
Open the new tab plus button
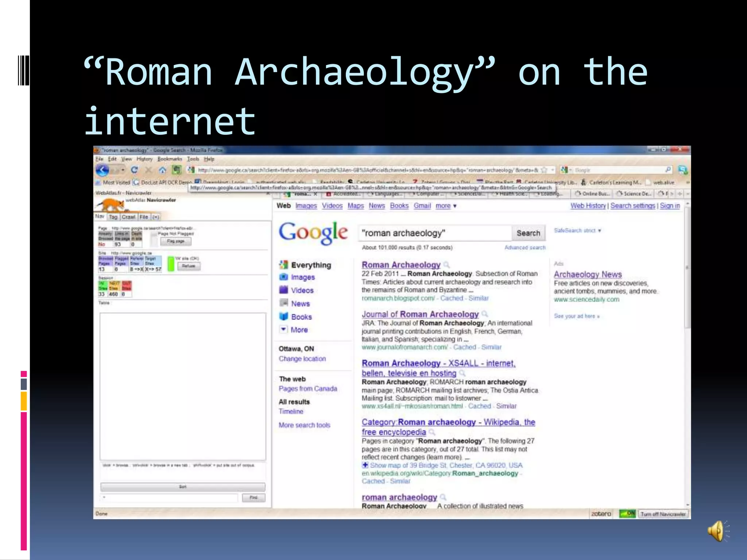(x=680, y=194)
